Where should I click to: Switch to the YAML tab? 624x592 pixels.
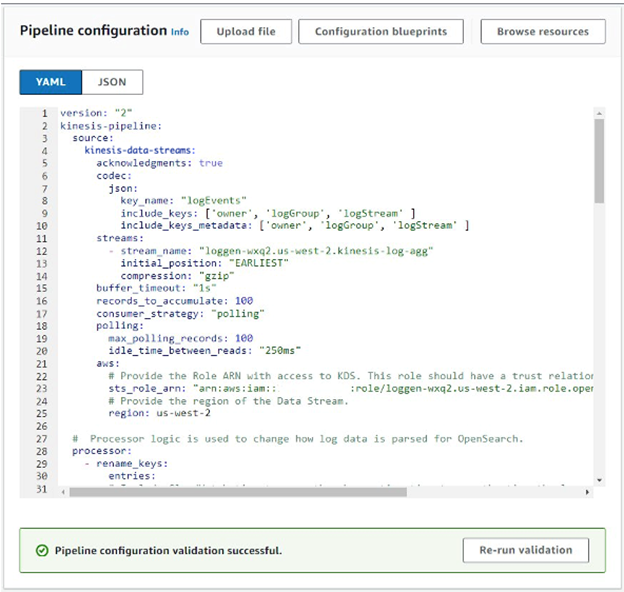(51, 82)
